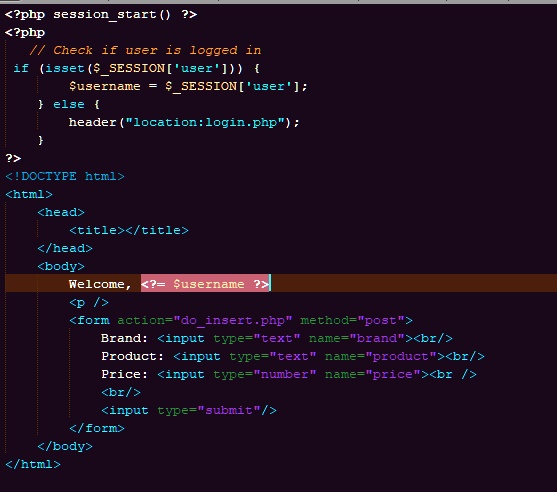This screenshot has width=557, height=492.
Task: Click the word Welcome in the body
Action: [97, 284]
